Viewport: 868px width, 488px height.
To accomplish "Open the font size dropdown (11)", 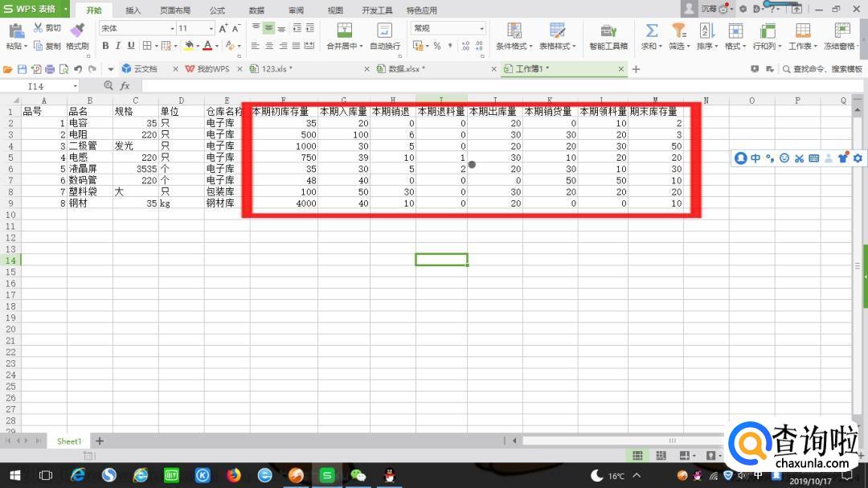I will point(211,28).
